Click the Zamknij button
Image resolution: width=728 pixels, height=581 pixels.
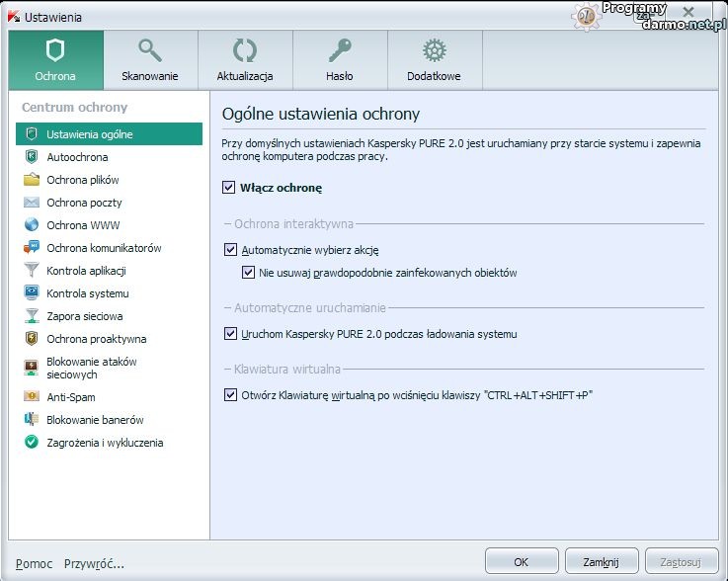point(602,561)
